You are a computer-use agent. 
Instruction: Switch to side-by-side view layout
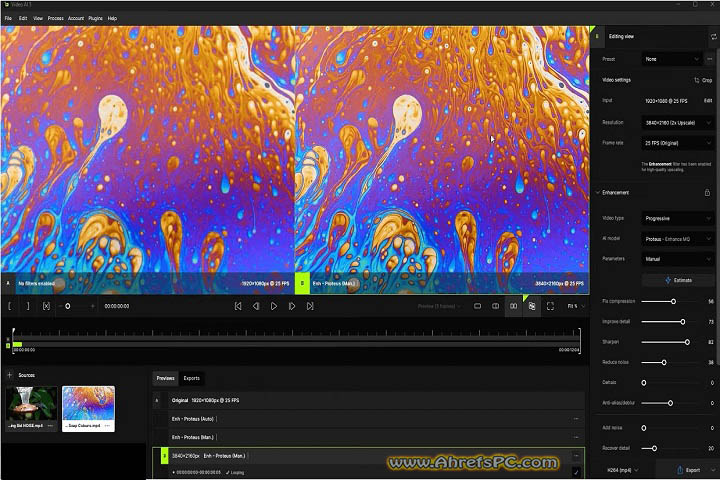[x=513, y=306]
